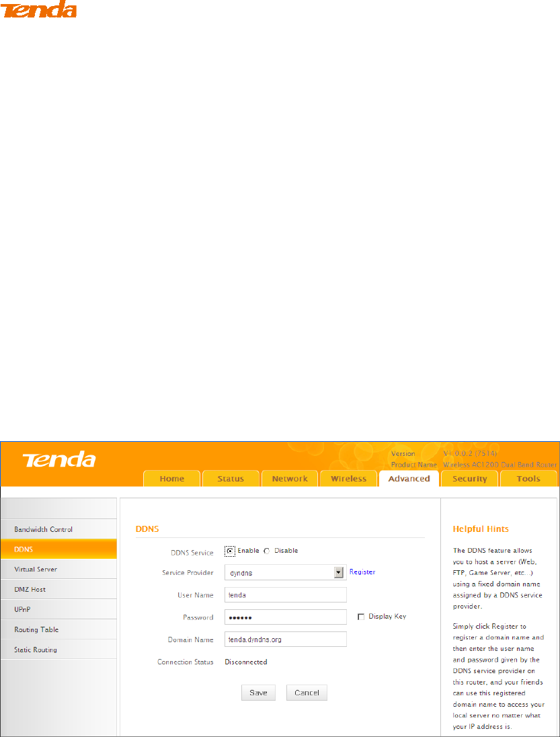Click the Save button
The height and width of the screenshot is (737, 560).
coord(258,693)
